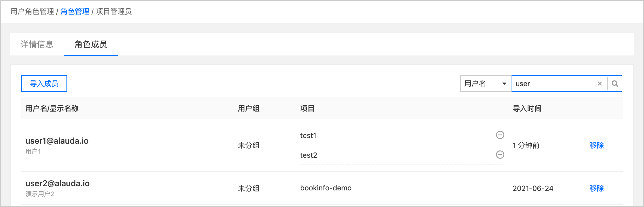Click the 用户名/显示名称 column header
644x207 pixels.
(x=52, y=108)
